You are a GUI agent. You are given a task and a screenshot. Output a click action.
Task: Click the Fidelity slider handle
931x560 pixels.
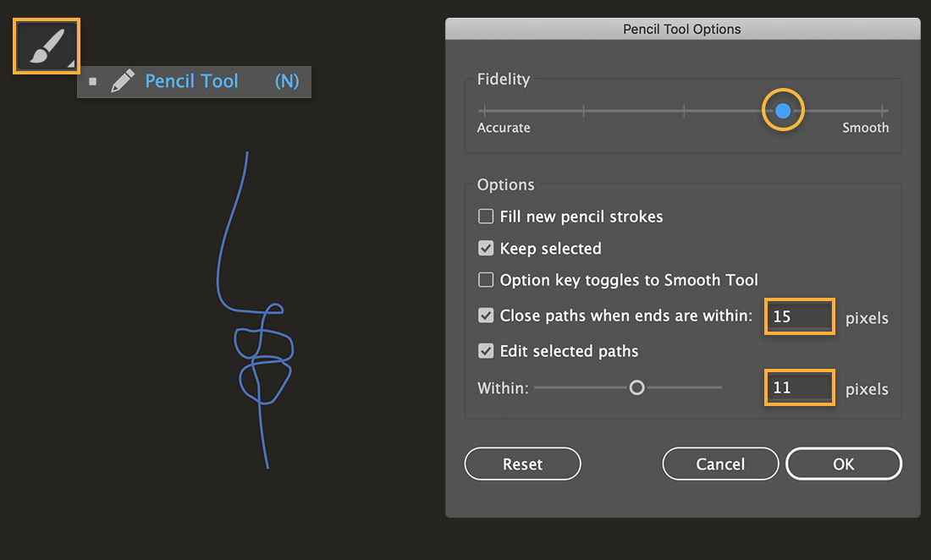783,110
